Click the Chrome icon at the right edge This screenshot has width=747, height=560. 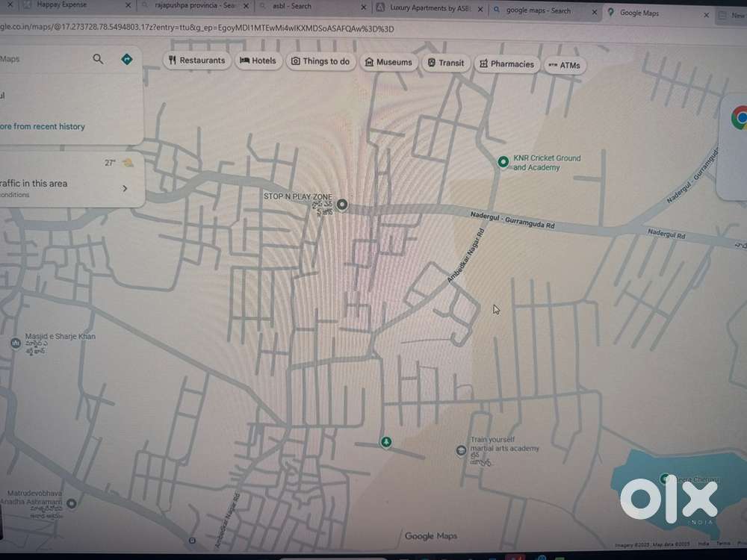740,117
